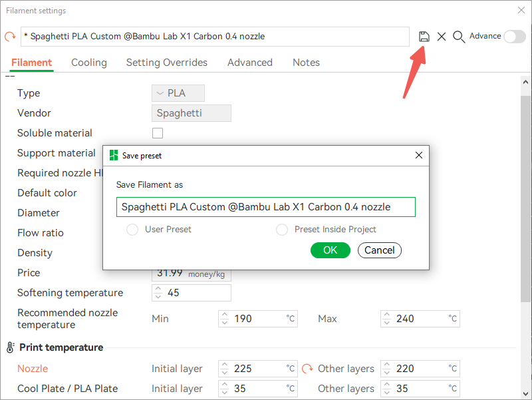Edit the Softening temperature value 45
This screenshot has height=400, width=532.
point(192,293)
